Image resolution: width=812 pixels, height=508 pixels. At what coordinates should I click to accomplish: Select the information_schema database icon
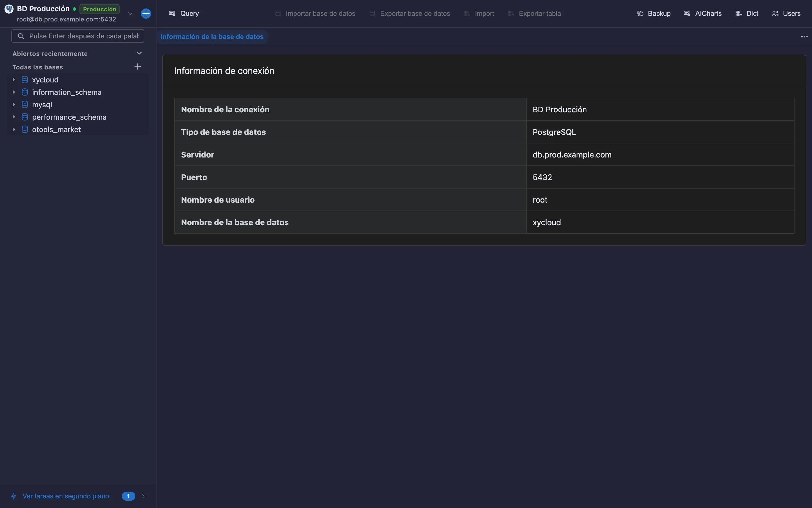[x=25, y=92]
